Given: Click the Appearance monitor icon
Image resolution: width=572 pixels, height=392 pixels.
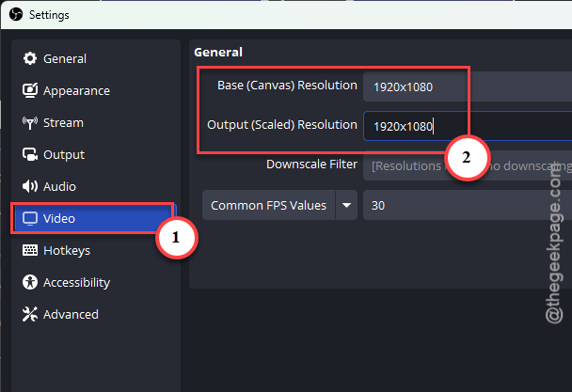Looking at the screenshot, I should [x=30, y=90].
